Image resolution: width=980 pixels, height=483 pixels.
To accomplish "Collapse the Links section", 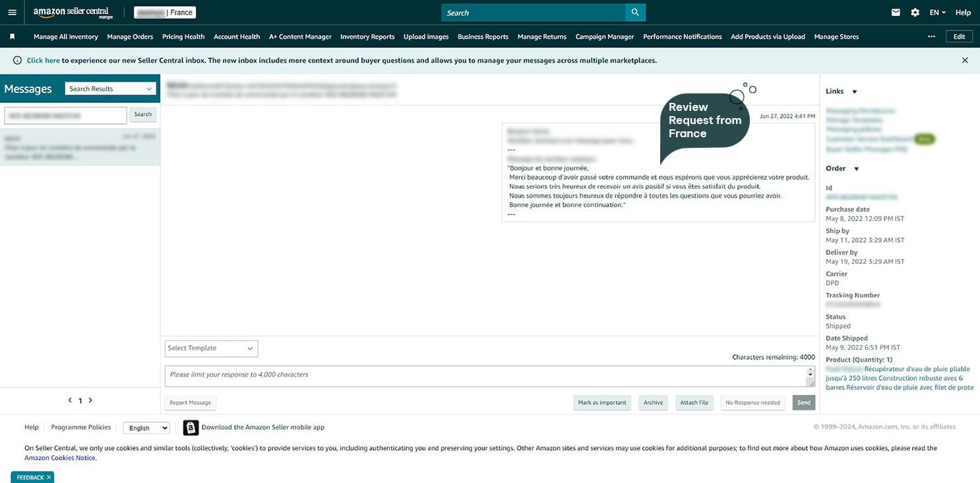I will click(x=855, y=92).
